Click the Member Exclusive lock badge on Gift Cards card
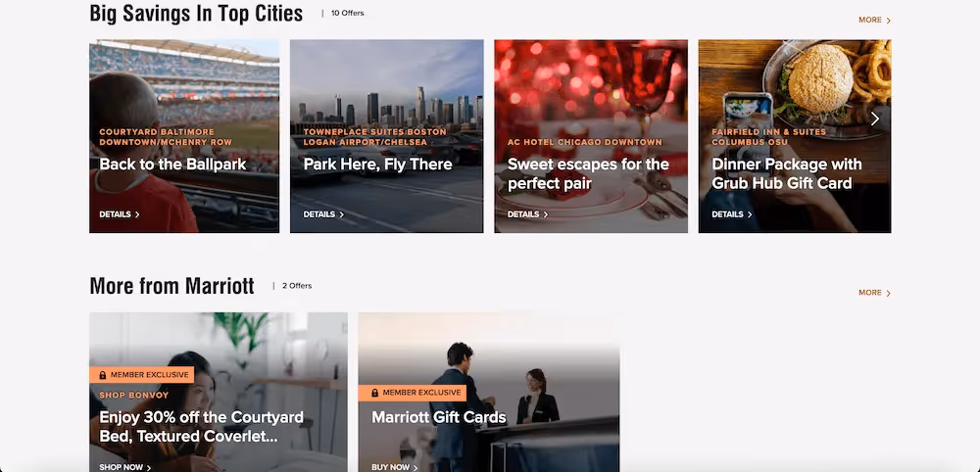 tap(413, 393)
